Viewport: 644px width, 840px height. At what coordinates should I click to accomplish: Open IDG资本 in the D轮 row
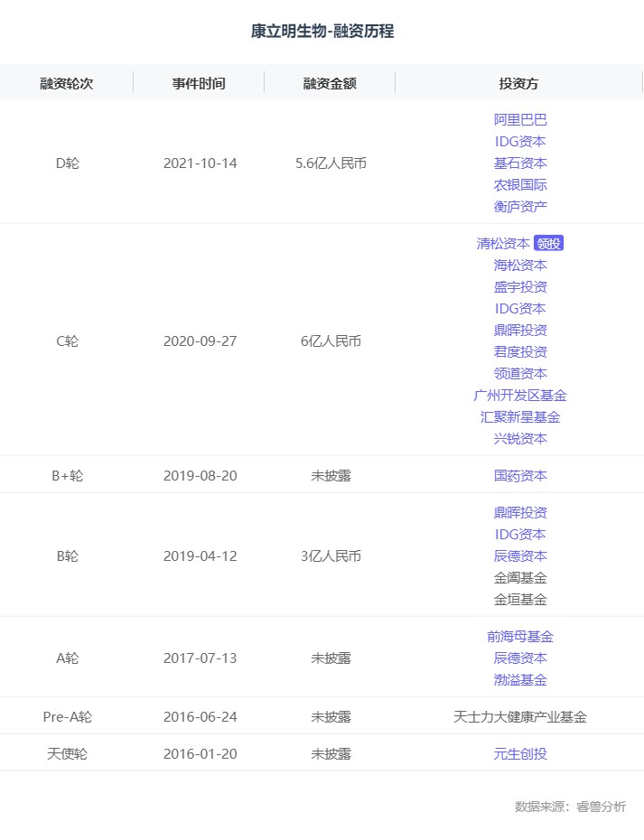520,142
